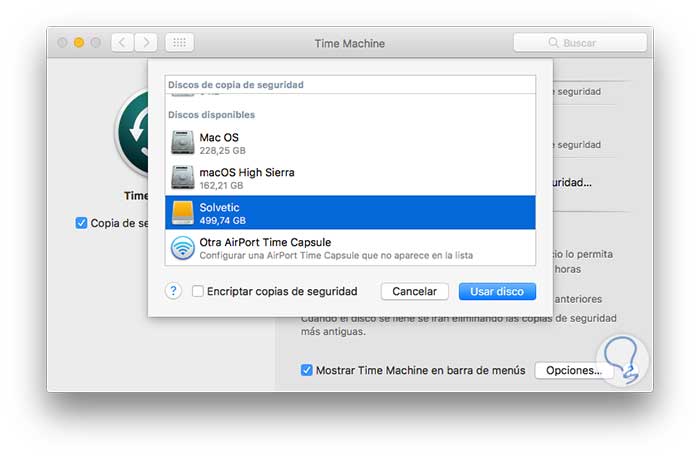Screen dimensions: 700x459
Task: Click the 499,74 GB size text
Action: (x=222, y=220)
